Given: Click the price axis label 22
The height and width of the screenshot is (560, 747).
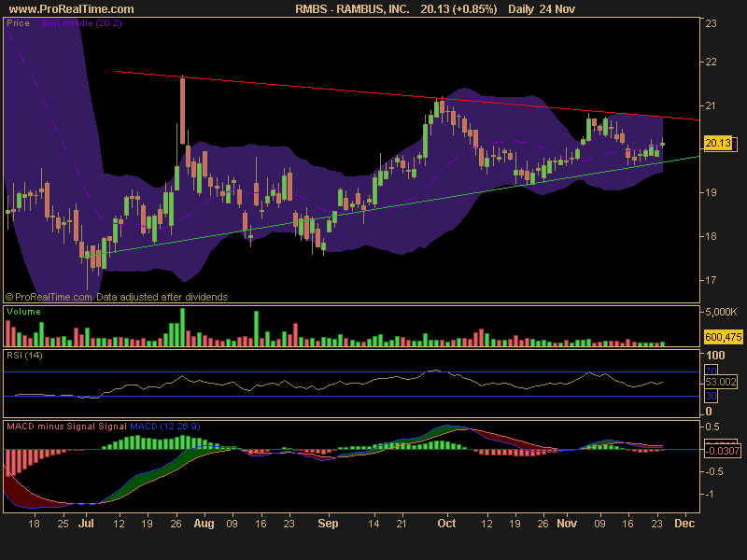Looking at the screenshot, I should pyautogui.click(x=711, y=62).
